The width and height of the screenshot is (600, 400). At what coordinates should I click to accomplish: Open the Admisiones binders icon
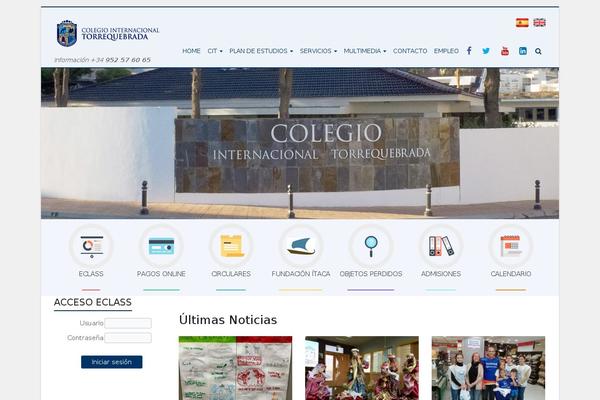441,246
